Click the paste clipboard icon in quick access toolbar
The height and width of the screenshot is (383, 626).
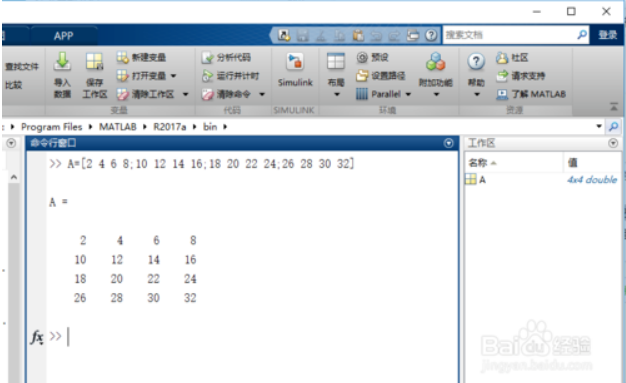click(x=358, y=36)
